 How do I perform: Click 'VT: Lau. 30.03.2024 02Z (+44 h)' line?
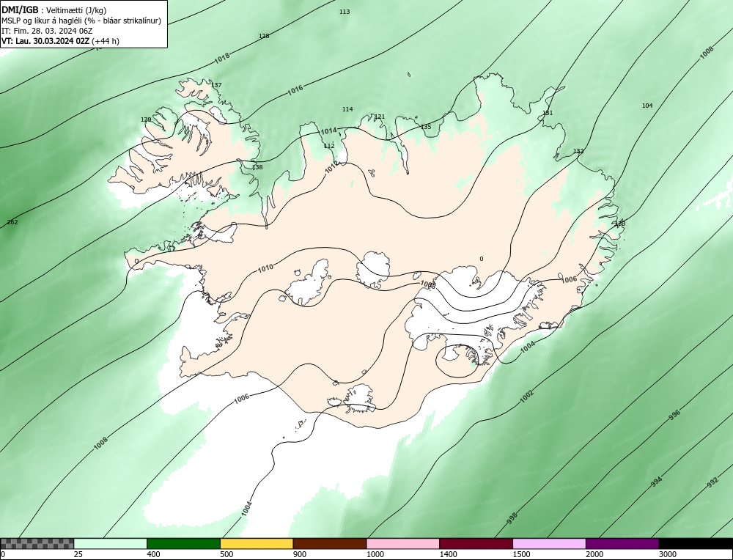point(60,41)
